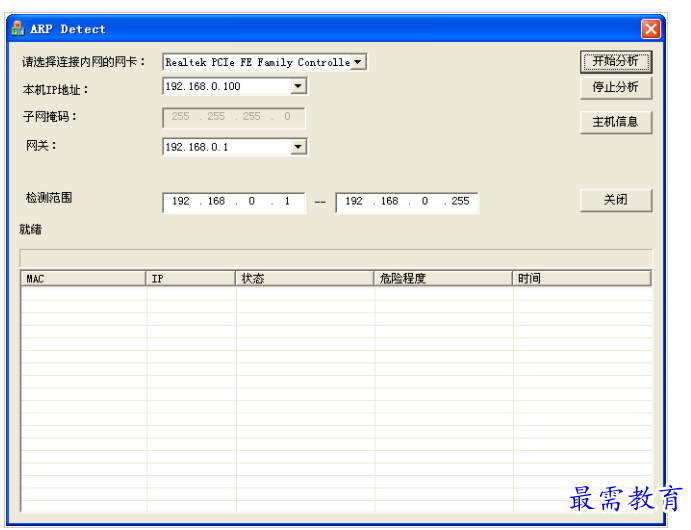Click the 关闭 button
This screenshot has width=691, height=530.
616,200
